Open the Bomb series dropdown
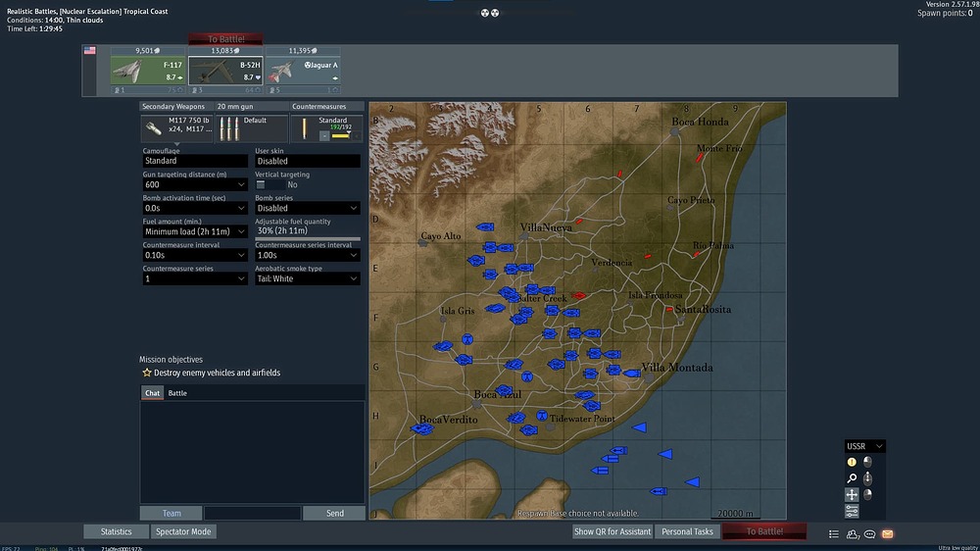The width and height of the screenshot is (980, 551). (307, 208)
